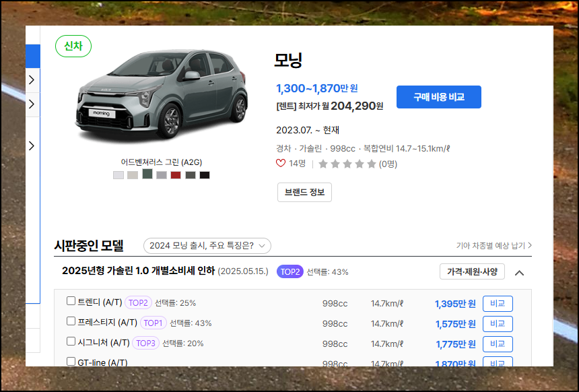Viewport: 579px width, 392px height.
Task: Click the blue selected sidebar tab
Action: coord(32,56)
